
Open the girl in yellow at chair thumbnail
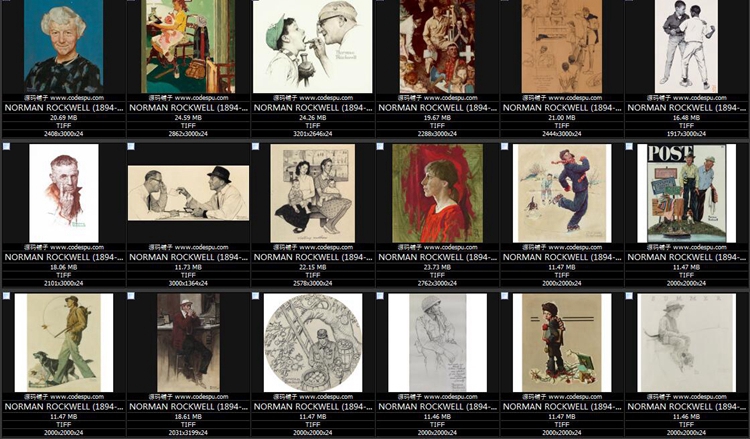pos(188,46)
